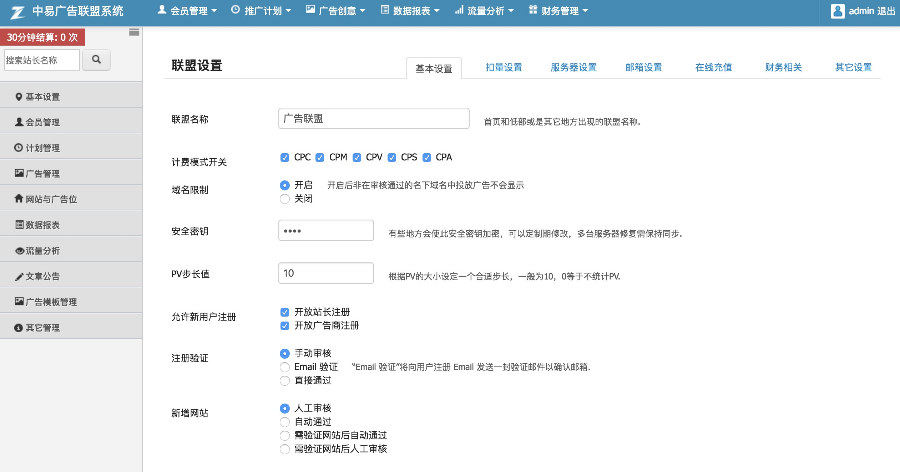Image resolution: width=900 pixels, height=472 pixels.
Task: Open 会员管理 sidebar item with person icon
Action: [71, 122]
